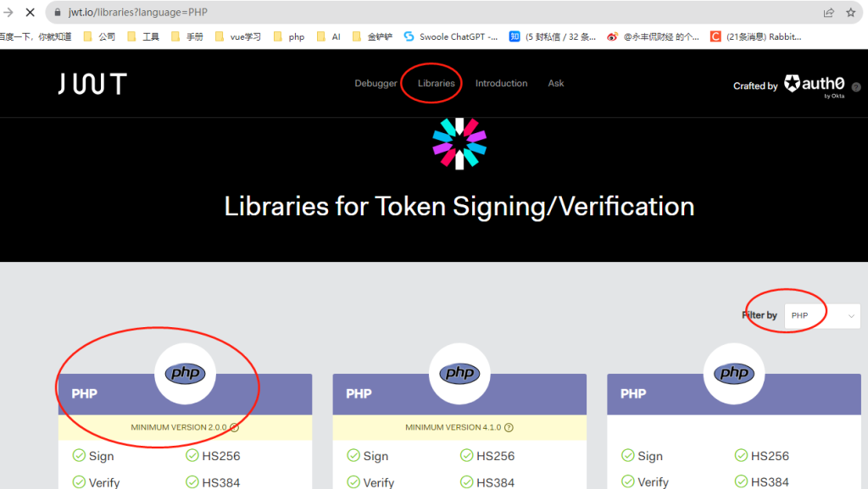Click the bookmark star icon in the address bar
The height and width of the screenshot is (489, 868).
pyautogui.click(x=851, y=13)
